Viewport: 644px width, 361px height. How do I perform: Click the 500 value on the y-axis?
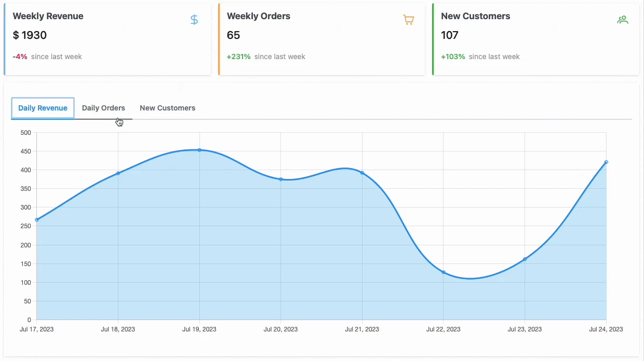click(x=27, y=132)
